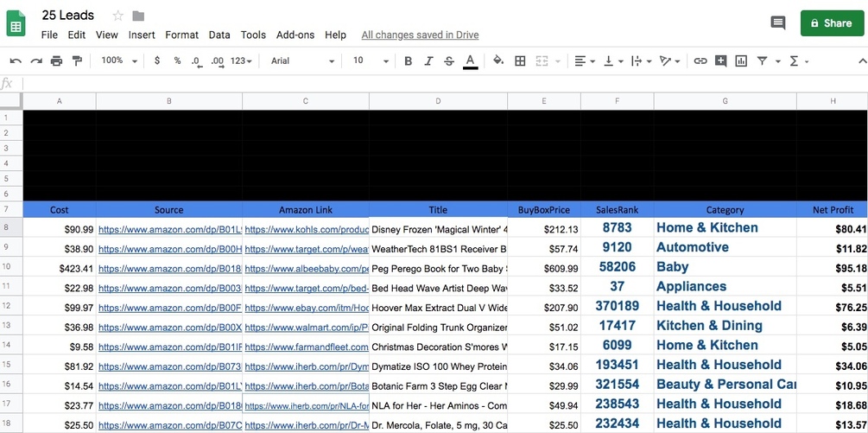Image resolution: width=868 pixels, height=433 pixels.
Task: Decrease decimal places icon
Action: pyautogui.click(x=197, y=60)
